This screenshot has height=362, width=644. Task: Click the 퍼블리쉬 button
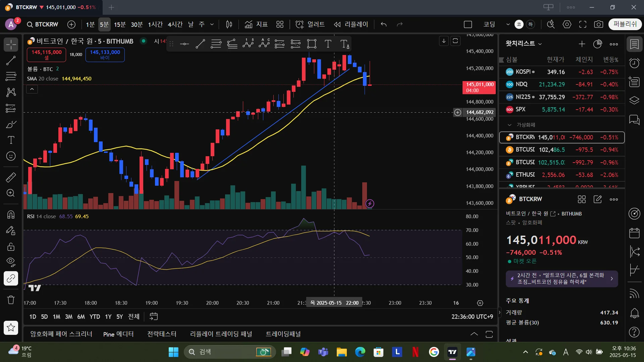625,24
